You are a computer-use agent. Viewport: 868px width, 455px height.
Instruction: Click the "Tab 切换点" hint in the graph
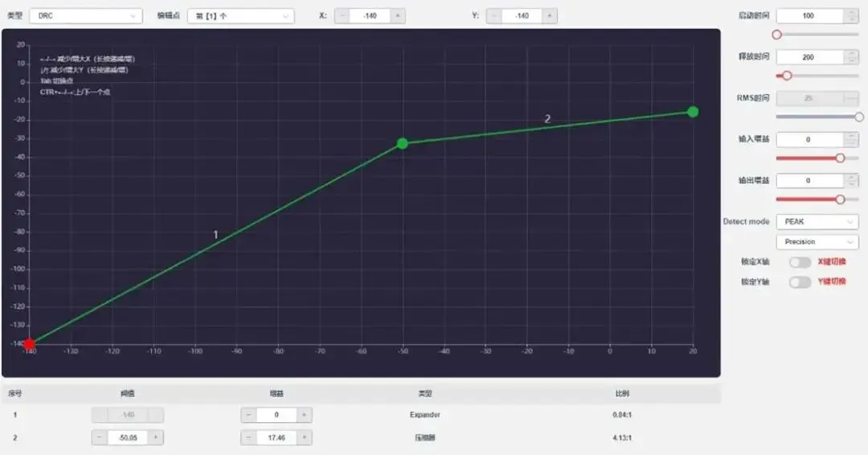(x=56, y=81)
